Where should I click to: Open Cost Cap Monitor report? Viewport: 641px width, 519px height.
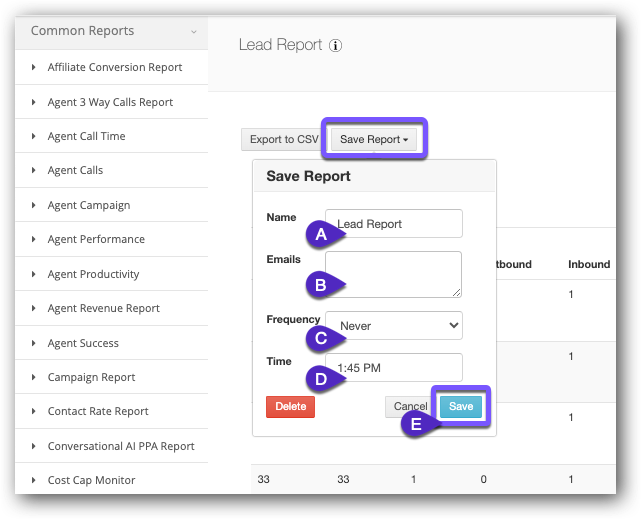pos(91,480)
